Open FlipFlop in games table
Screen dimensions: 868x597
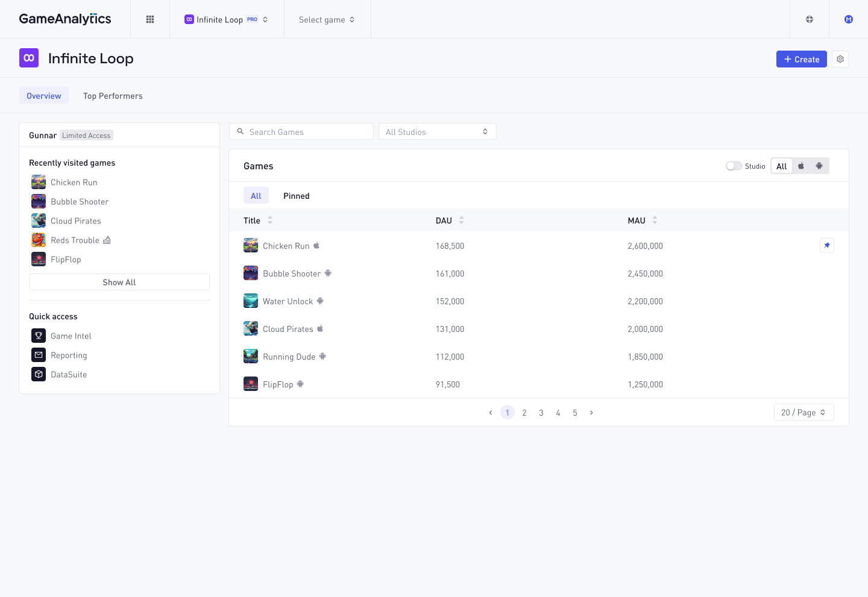278,384
